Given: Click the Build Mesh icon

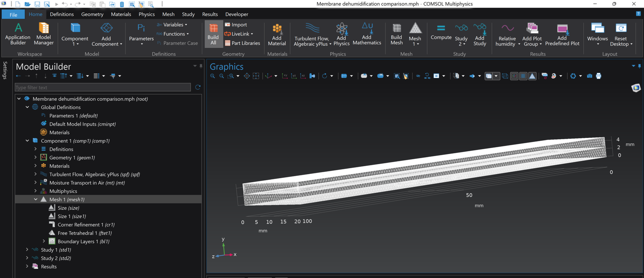Looking at the screenshot, I should pos(396,34).
